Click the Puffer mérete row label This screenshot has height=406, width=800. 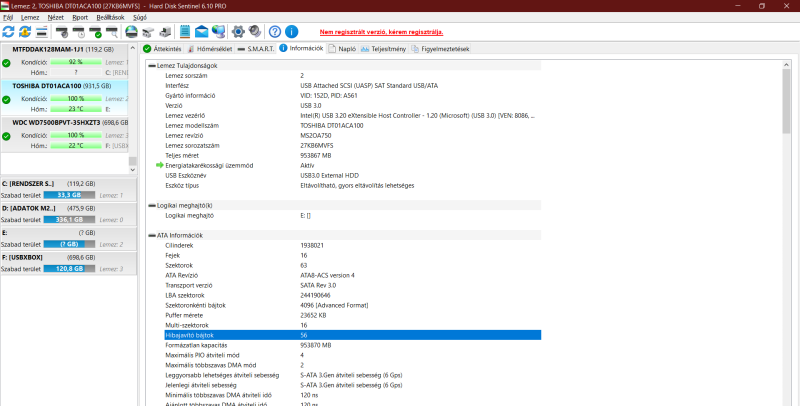pyautogui.click(x=184, y=315)
